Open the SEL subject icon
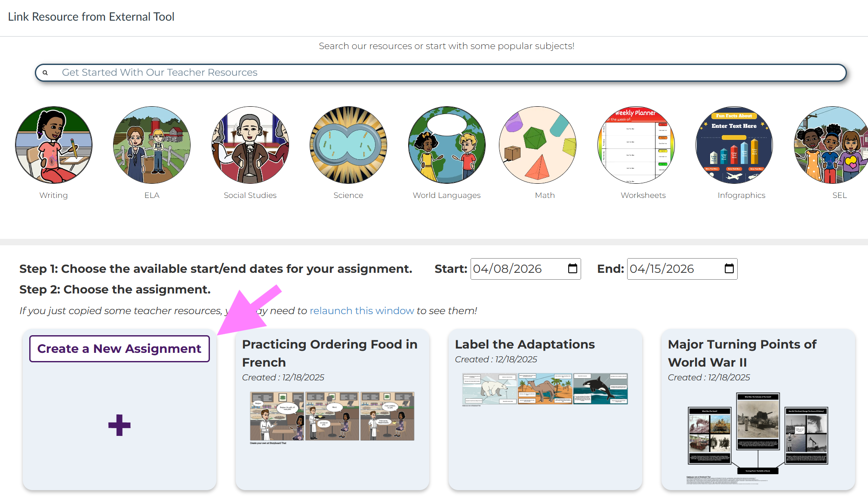The image size is (868, 500). [831, 145]
